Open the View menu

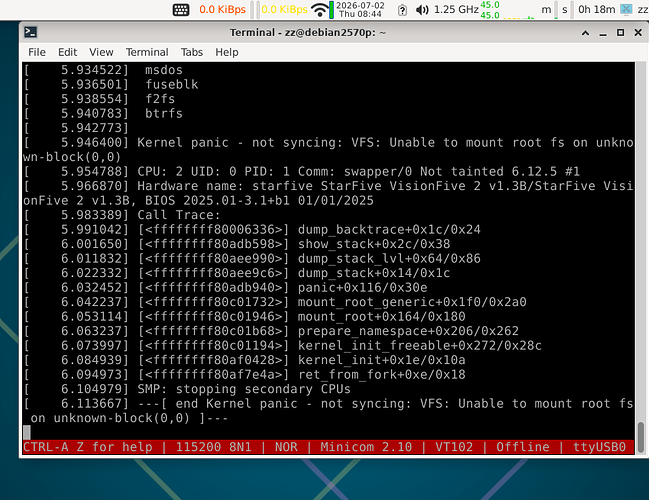101,52
